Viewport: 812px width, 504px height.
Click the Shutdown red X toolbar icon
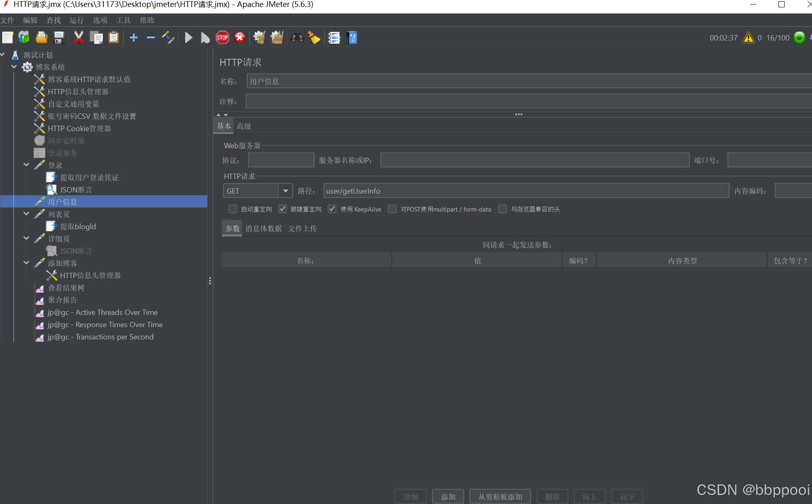click(x=240, y=38)
